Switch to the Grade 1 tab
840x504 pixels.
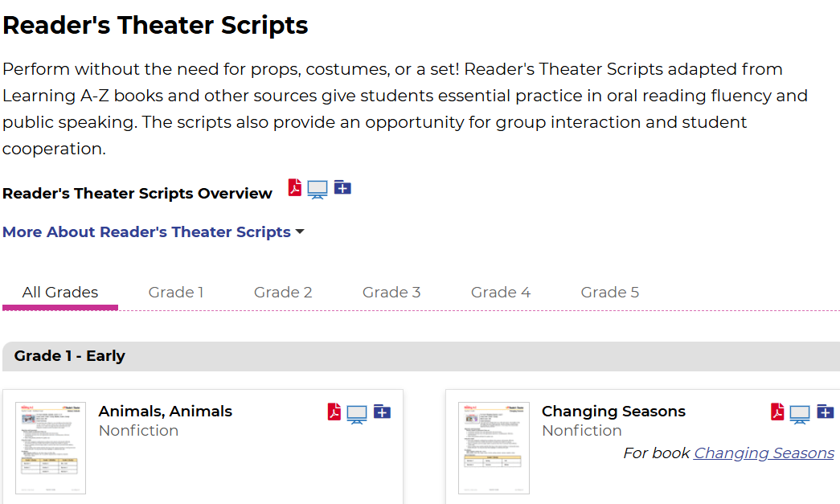click(x=176, y=293)
